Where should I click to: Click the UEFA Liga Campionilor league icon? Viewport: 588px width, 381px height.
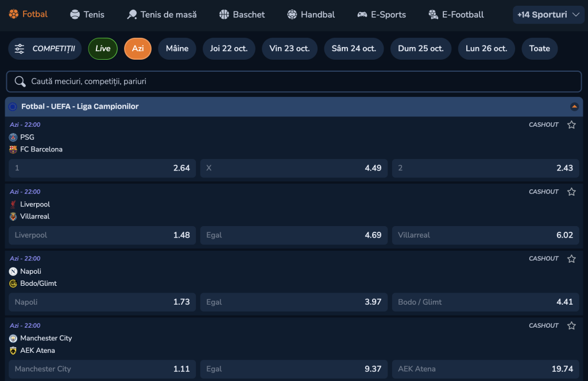pos(13,107)
